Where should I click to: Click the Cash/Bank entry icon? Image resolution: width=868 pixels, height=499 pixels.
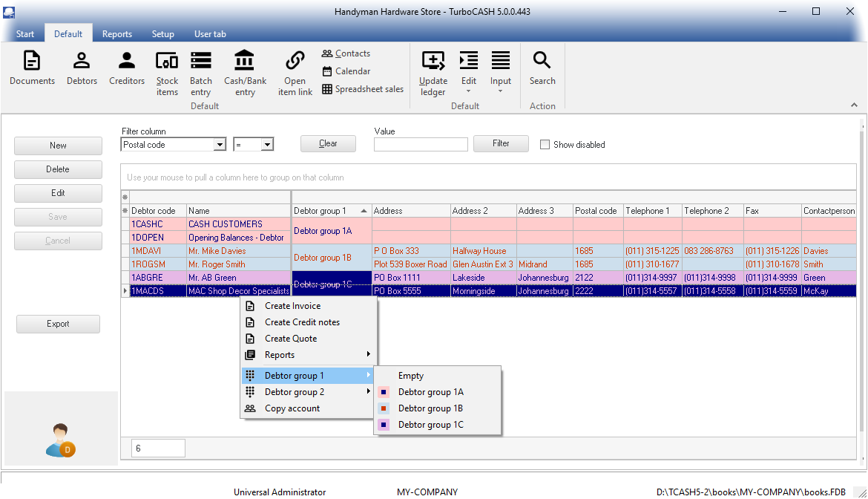tap(245, 73)
